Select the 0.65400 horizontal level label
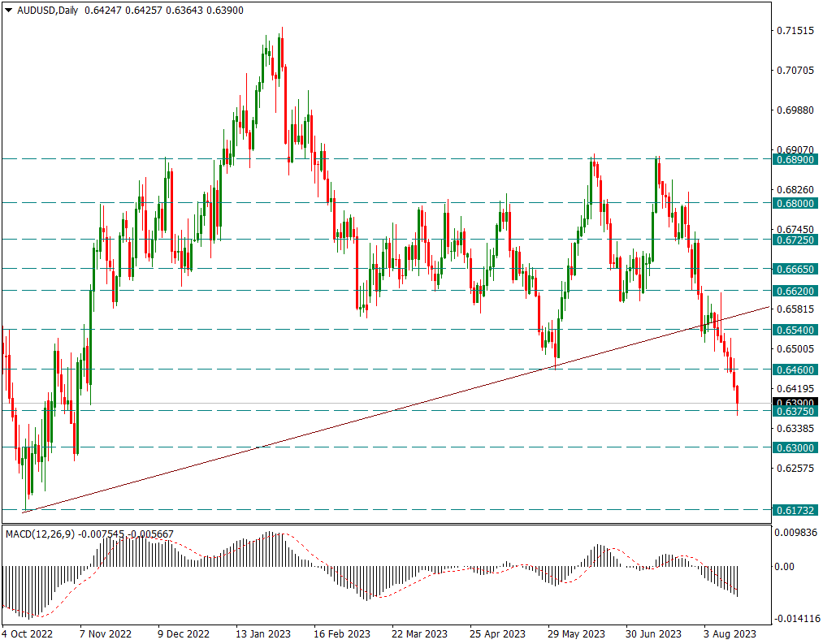 click(x=795, y=331)
